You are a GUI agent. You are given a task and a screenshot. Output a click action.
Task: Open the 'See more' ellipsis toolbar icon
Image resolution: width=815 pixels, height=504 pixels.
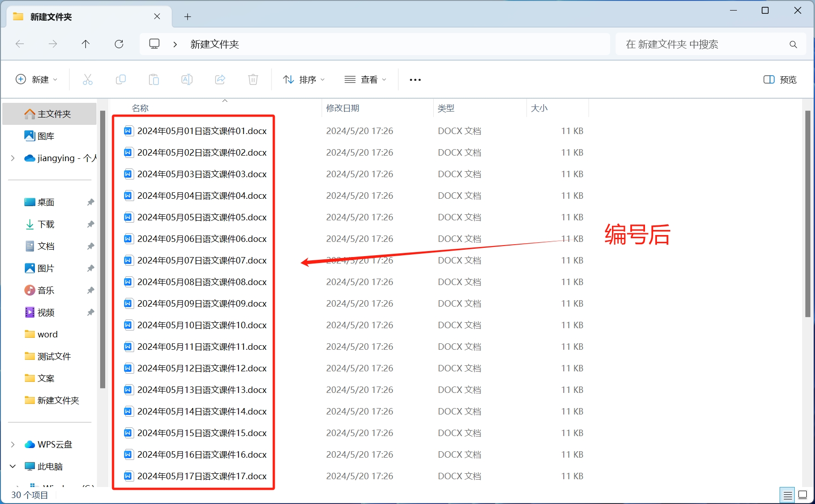(x=415, y=79)
